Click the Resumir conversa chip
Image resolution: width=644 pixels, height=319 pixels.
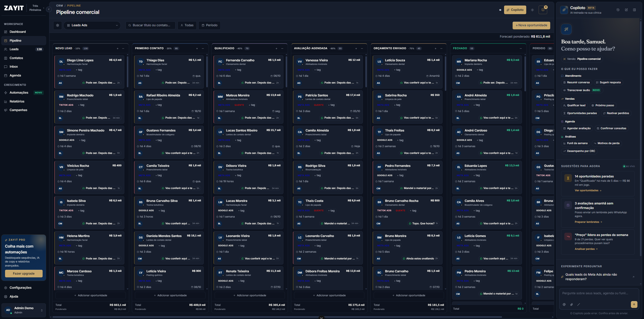coord(577,83)
